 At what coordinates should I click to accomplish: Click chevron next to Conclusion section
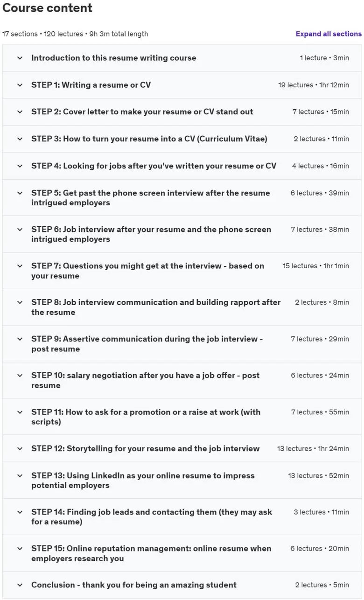(x=20, y=585)
